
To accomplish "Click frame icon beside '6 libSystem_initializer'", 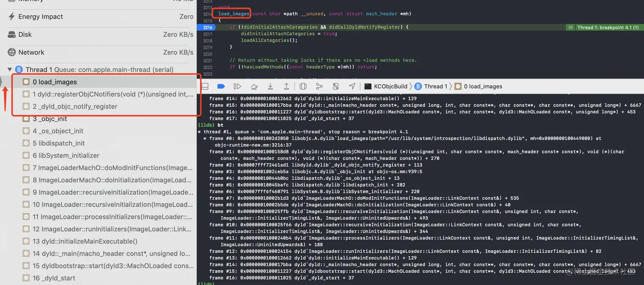I will [26, 155].
